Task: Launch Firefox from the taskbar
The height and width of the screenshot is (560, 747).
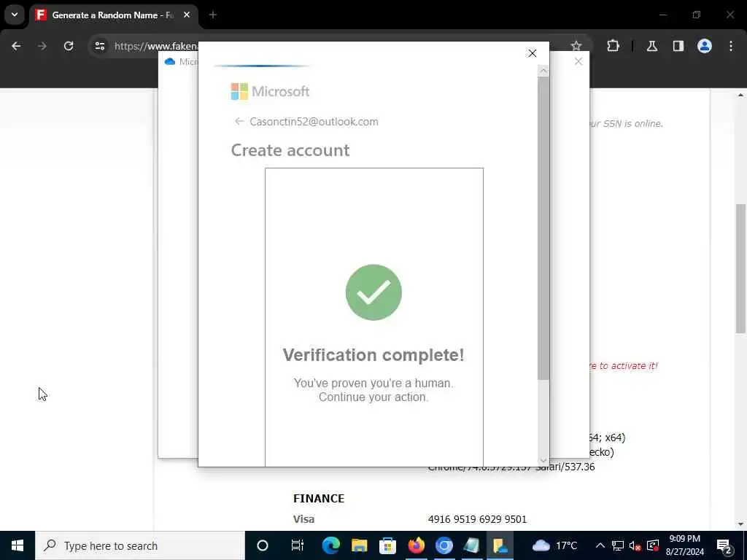Action: point(416,545)
